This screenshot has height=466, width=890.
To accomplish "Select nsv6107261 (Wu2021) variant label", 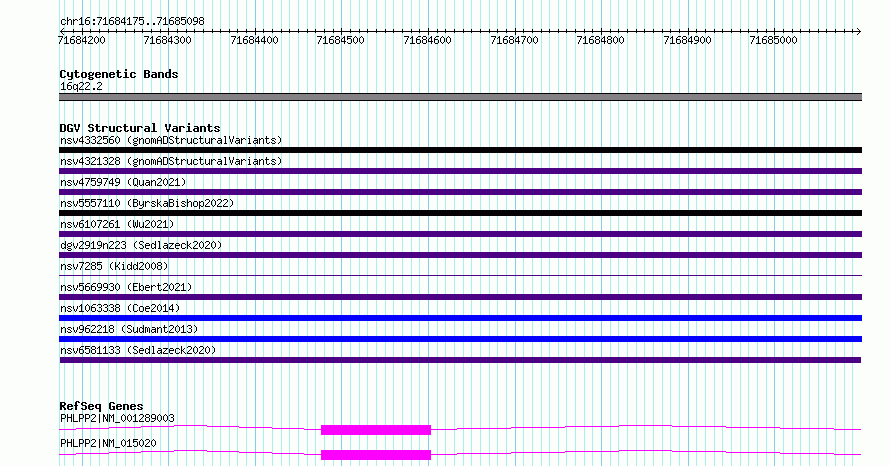I will click(x=117, y=224).
